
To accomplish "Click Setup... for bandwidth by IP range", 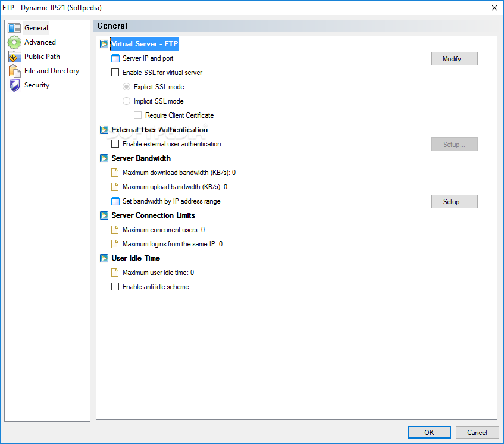I will pos(454,202).
